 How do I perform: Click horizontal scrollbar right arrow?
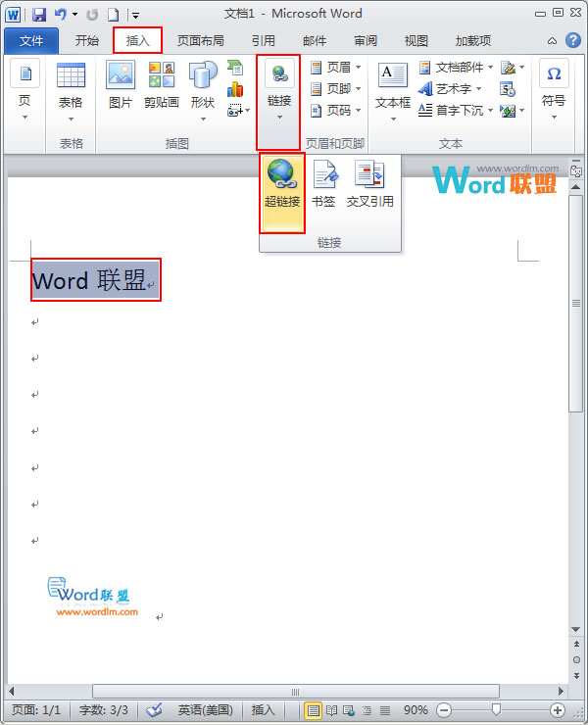pyautogui.click(x=561, y=692)
